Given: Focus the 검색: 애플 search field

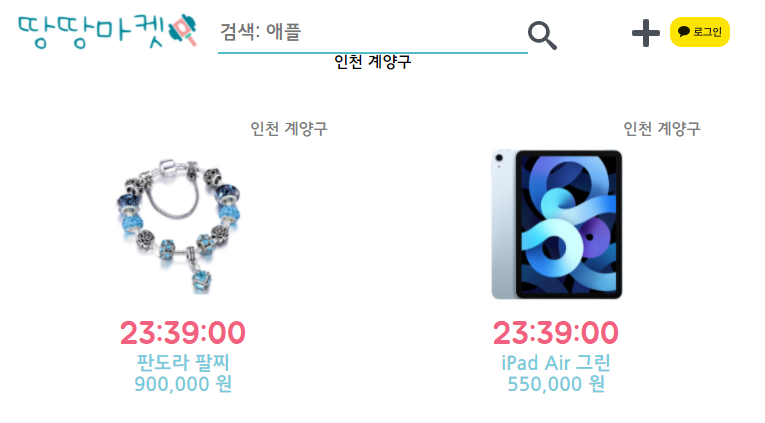Looking at the screenshot, I should click(372, 32).
